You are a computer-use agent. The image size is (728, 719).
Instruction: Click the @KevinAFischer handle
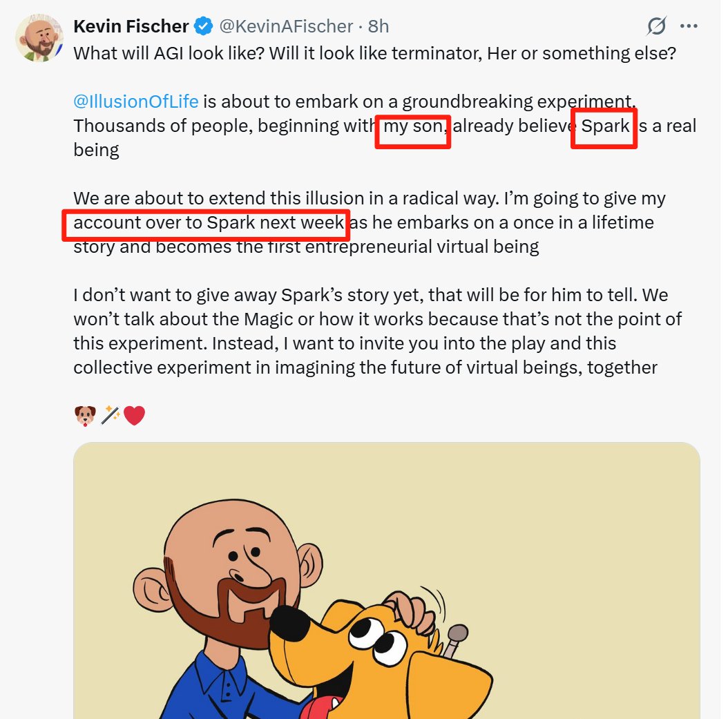286,26
